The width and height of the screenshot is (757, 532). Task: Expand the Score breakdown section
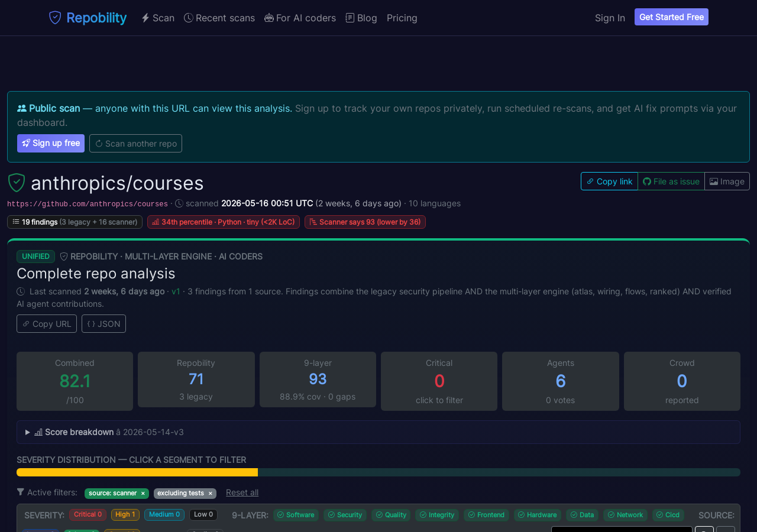tap(378, 432)
